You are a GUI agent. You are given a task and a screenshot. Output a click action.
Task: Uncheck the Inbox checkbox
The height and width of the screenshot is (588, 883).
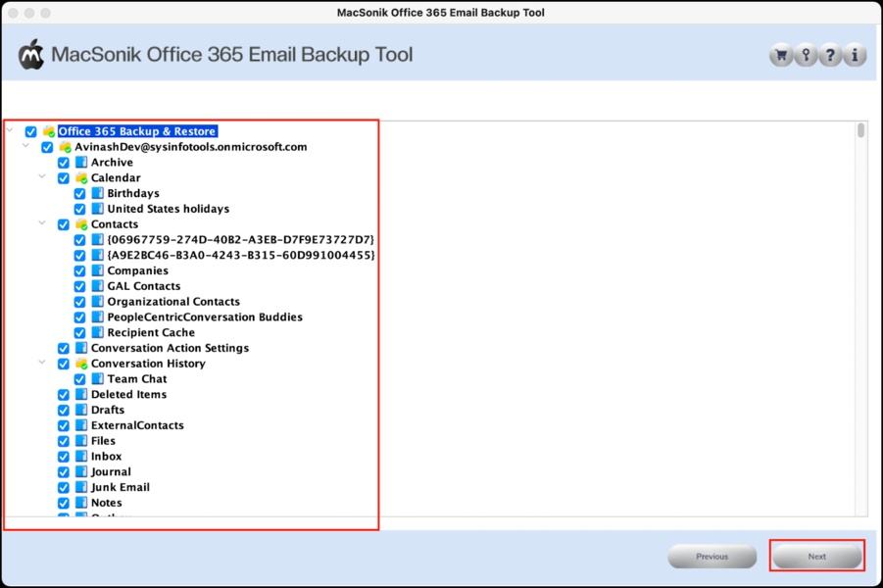(64, 457)
